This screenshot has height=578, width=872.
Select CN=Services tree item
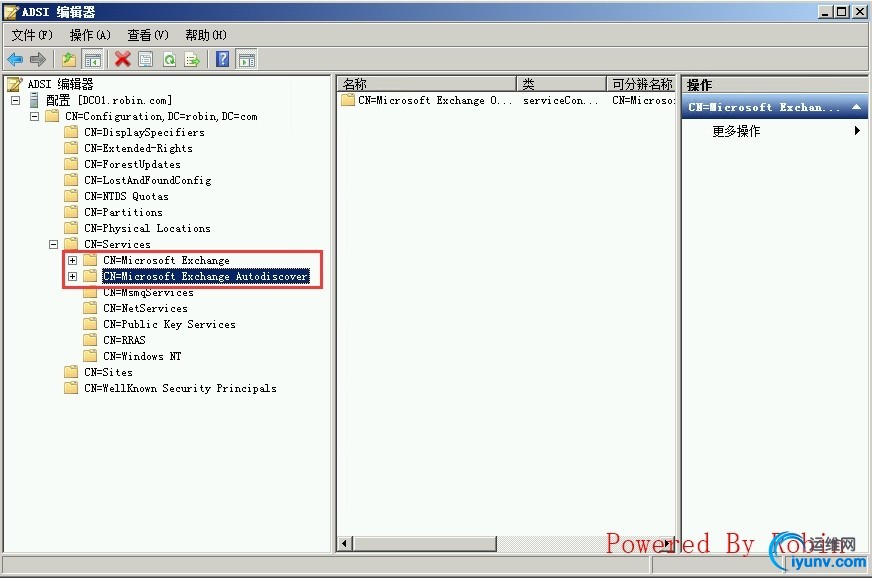(117, 244)
